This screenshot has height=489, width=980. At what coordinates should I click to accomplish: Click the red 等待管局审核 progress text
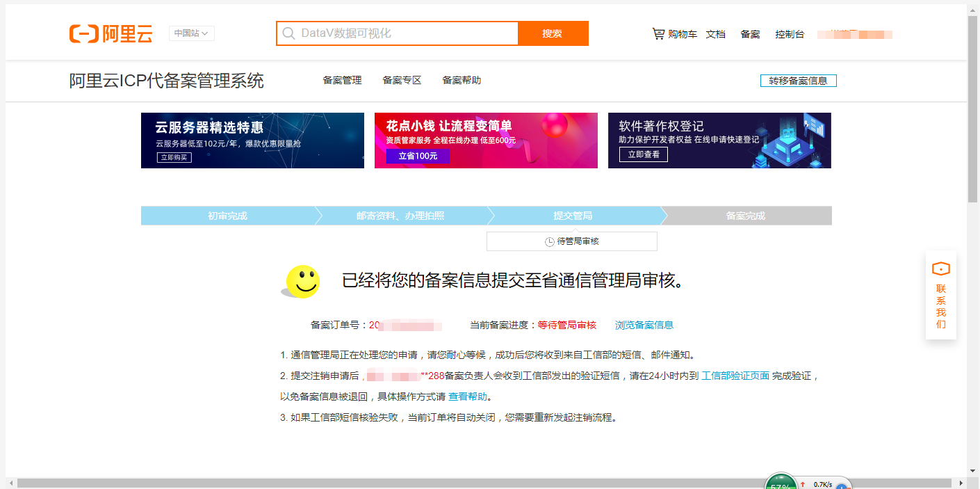click(567, 325)
